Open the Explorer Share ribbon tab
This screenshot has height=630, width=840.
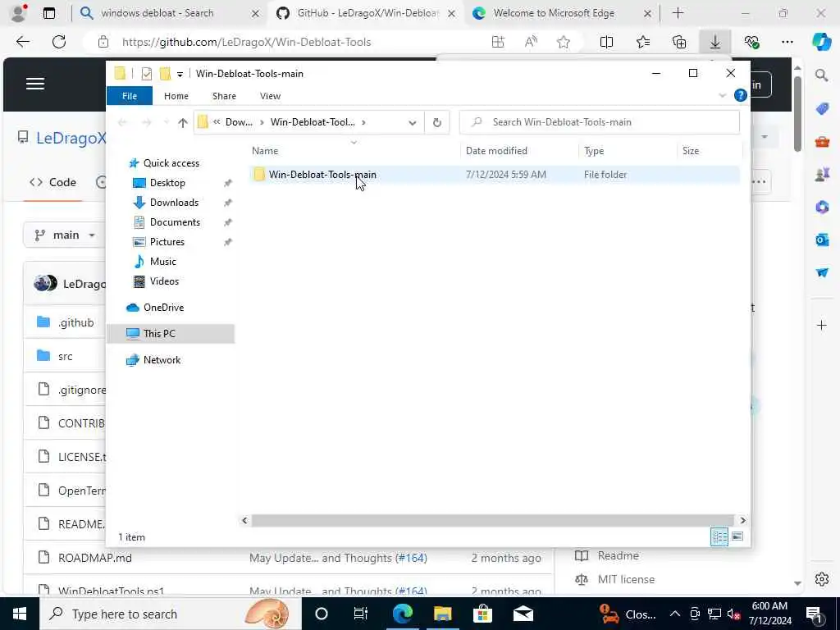[x=224, y=96]
